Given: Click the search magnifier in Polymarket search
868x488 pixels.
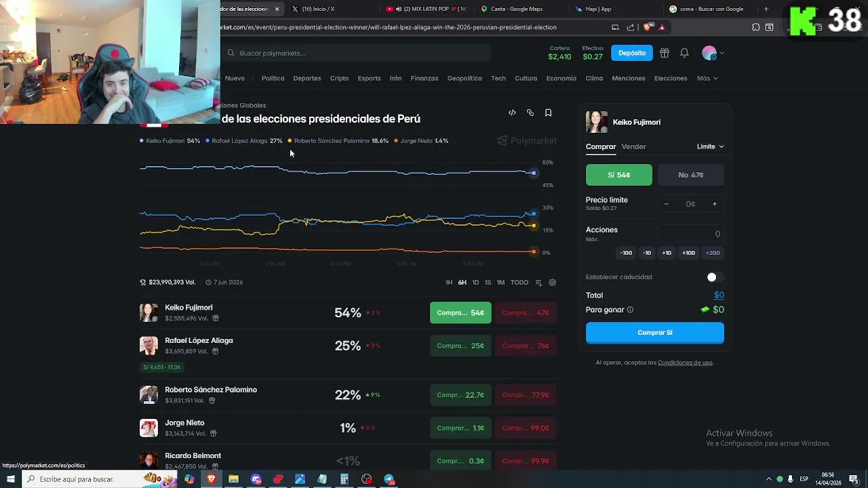Looking at the screenshot, I should [231, 53].
